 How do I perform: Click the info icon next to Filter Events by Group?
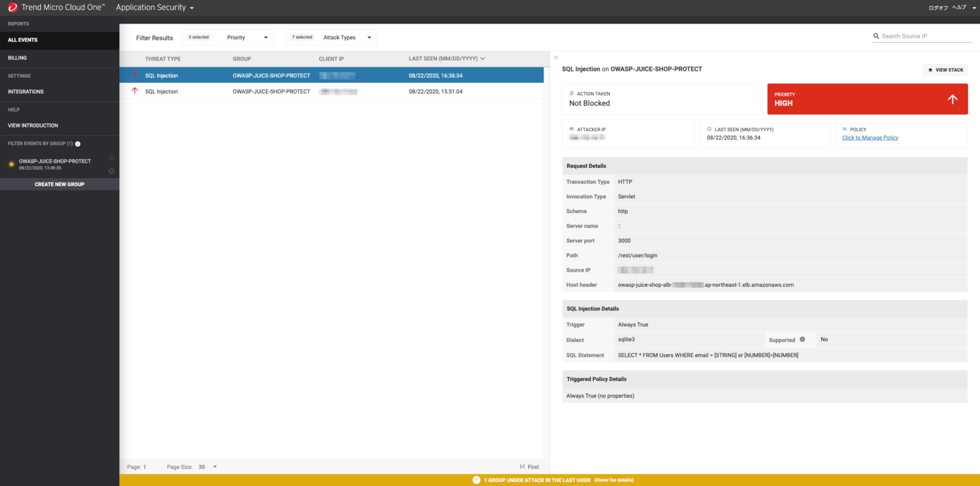[77, 144]
